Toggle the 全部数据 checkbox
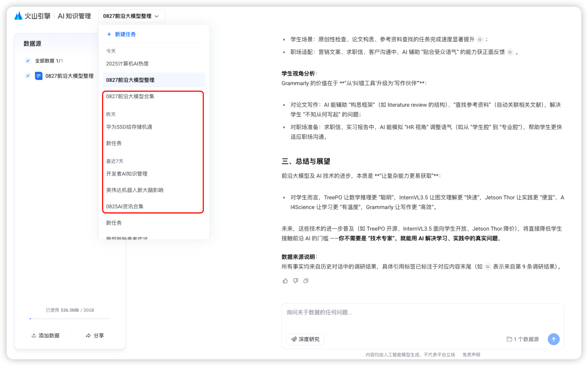The image size is (588, 366). coord(28,61)
